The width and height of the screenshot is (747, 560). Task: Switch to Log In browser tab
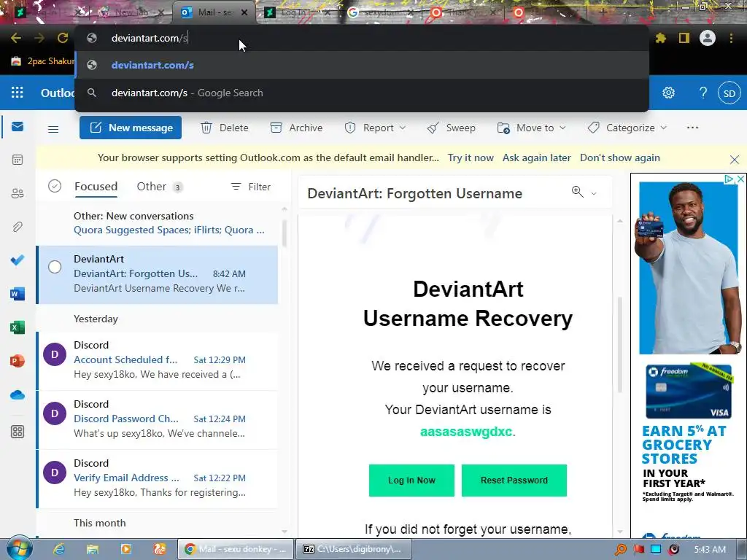[x=298, y=12]
